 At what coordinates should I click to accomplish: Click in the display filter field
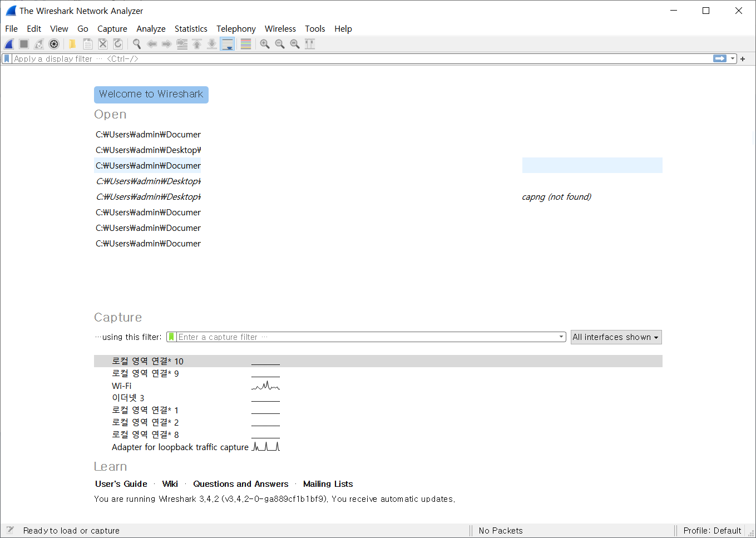pyautogui.click(x=362, y=58)
